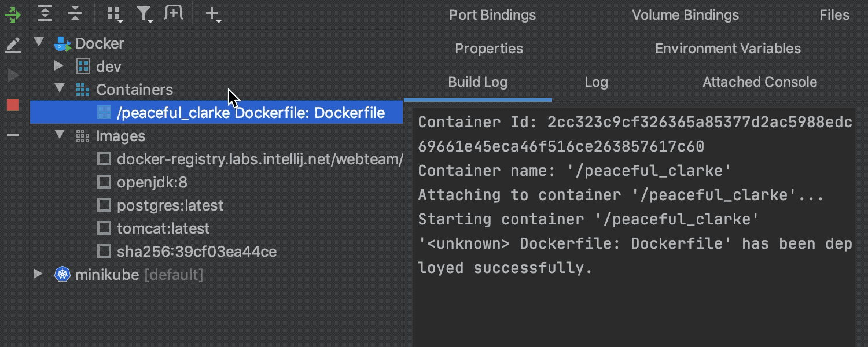Select the Build Log tab
This screenshot has width=868, height=347.
click(x=477, y=82)
